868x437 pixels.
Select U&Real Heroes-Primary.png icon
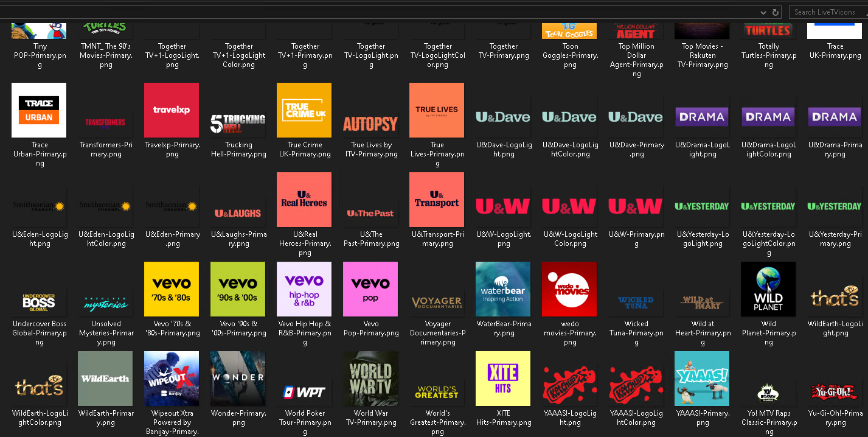(304, 200)
